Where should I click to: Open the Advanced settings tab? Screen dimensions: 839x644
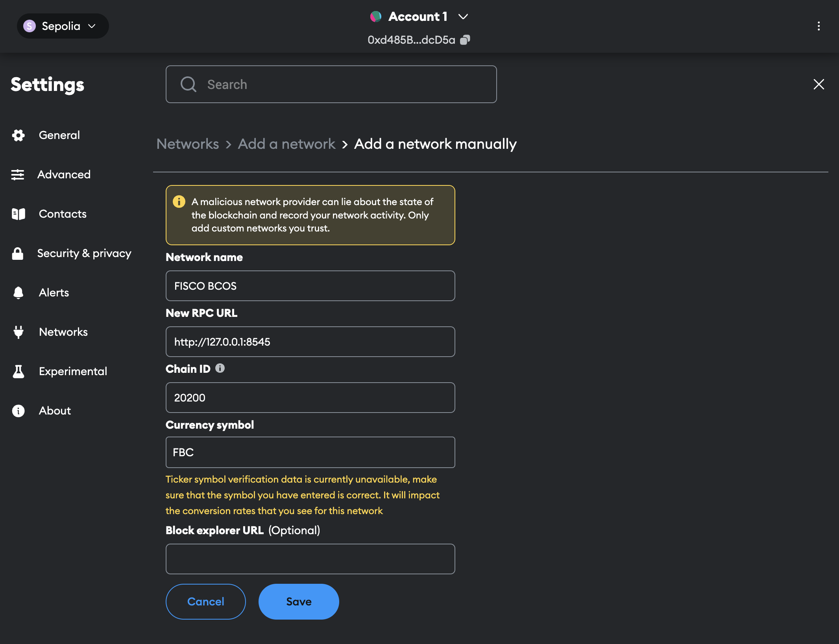pyautogui.click(x=64, y=174)
